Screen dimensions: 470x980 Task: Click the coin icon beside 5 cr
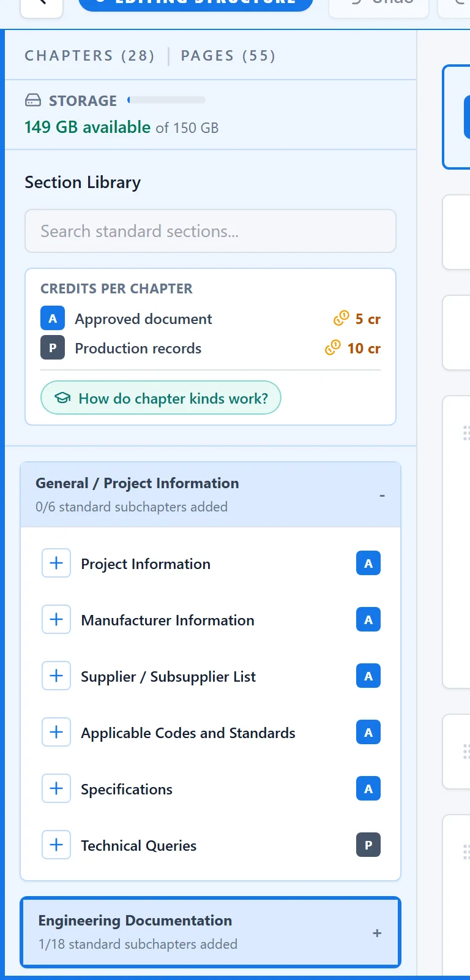click(x=341, y=318)
